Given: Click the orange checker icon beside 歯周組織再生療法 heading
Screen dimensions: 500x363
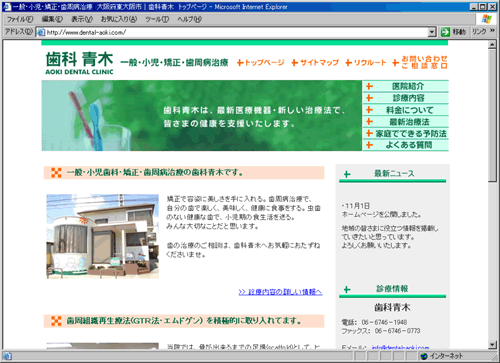Looking at the screenshot, I should coord(56,321).
